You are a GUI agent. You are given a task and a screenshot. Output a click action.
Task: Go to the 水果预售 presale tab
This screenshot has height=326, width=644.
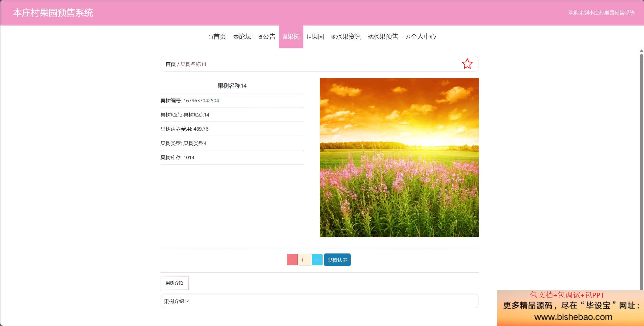(383, 37)
